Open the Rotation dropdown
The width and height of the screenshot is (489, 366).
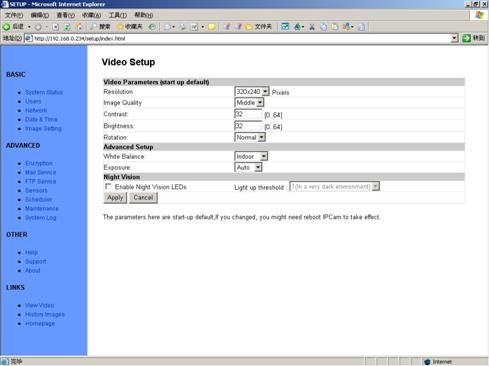(x=250, y=137)
